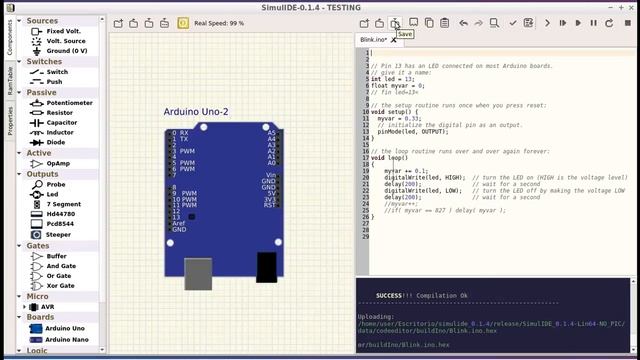Screen dimensions: 640x360
Task: Paste code with the clipboard icon
Action: (444, 23)
